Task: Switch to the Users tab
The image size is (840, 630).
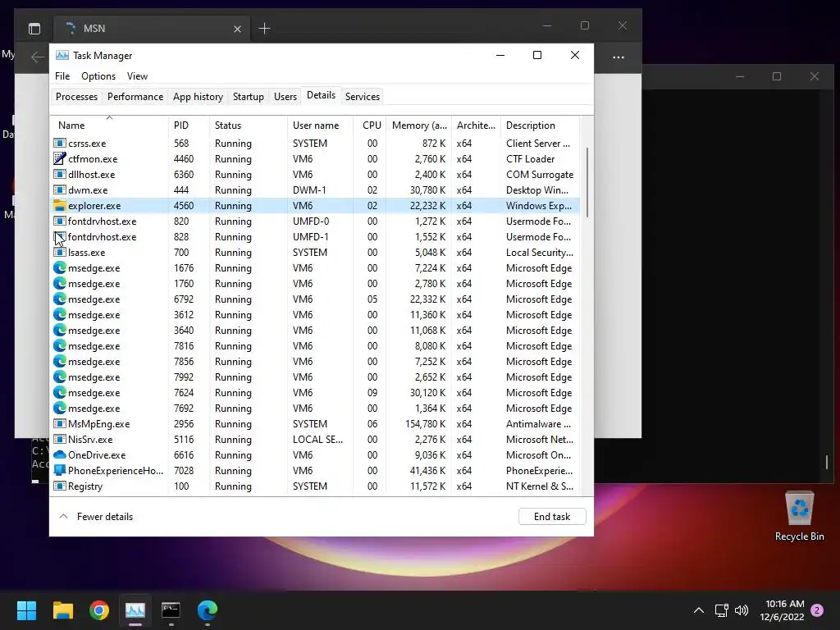Action: (285, 97)
